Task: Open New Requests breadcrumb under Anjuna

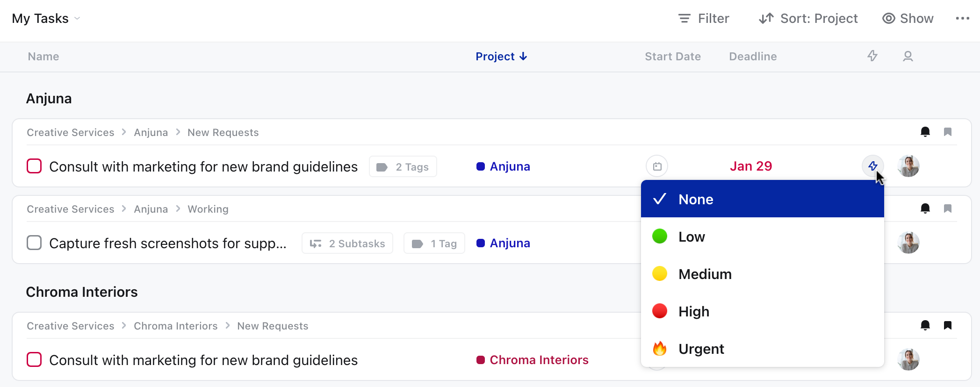Action: tap(223, 133)
